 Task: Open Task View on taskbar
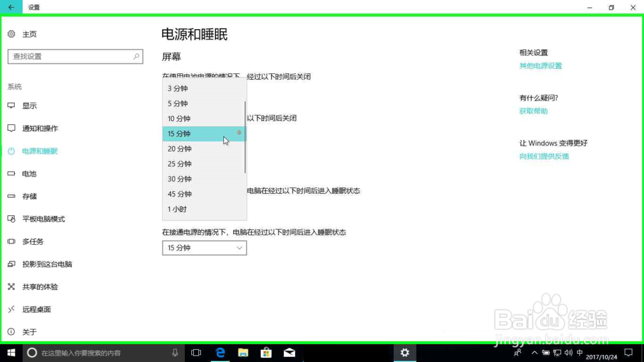(196, 352)
